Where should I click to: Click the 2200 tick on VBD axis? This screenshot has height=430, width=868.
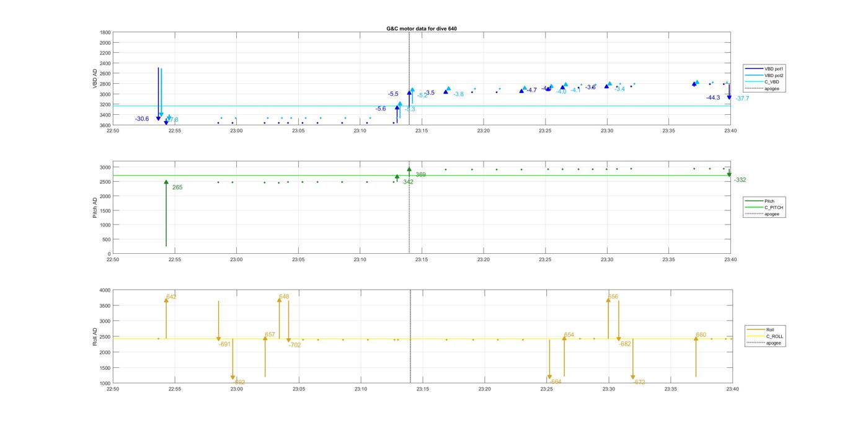pyautogui.click(x=105, y=53)
